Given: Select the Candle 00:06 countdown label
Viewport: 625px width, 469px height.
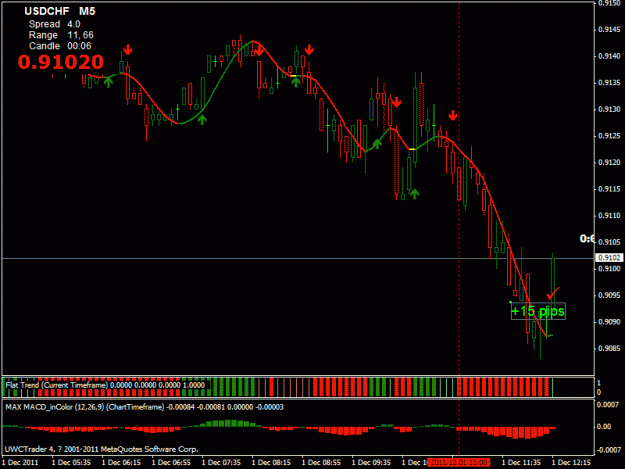Looking at the screenshot, I should tap(60, 46).
